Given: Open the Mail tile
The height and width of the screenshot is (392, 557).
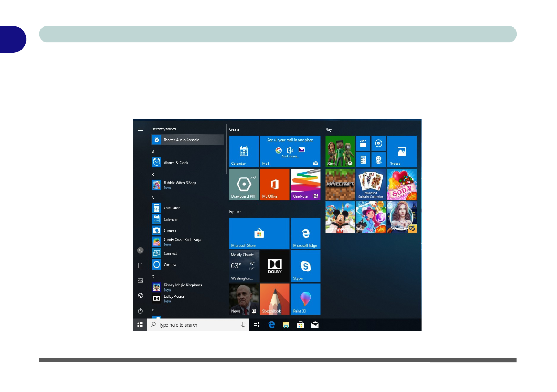Looking at the screenshot, I should pos(290,151).
